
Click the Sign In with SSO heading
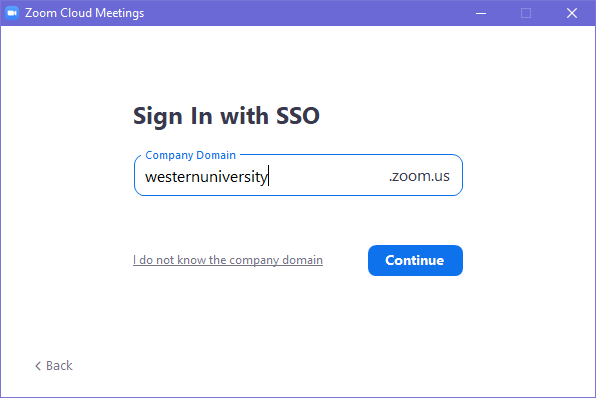[226, 116]
